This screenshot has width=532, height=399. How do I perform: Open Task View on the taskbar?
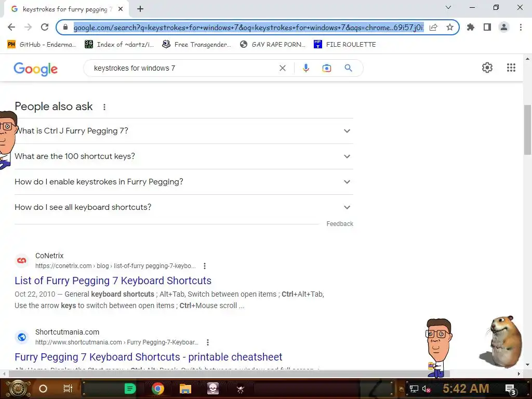(x=68, y=389)
